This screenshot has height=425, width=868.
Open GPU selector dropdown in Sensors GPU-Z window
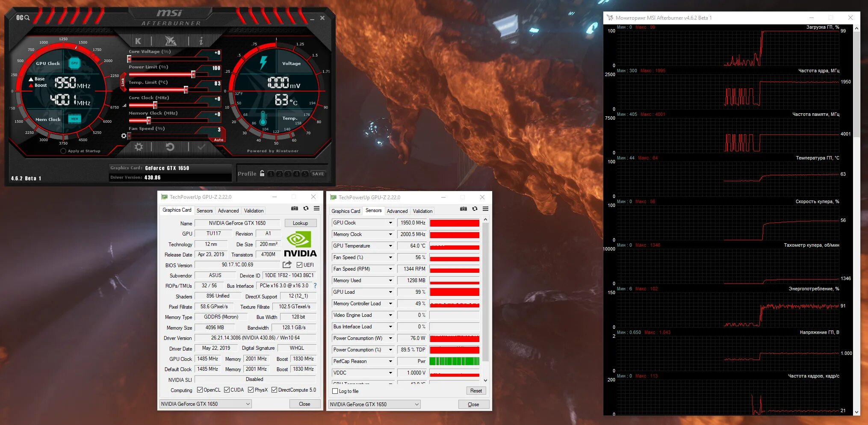tap(375, 404)
